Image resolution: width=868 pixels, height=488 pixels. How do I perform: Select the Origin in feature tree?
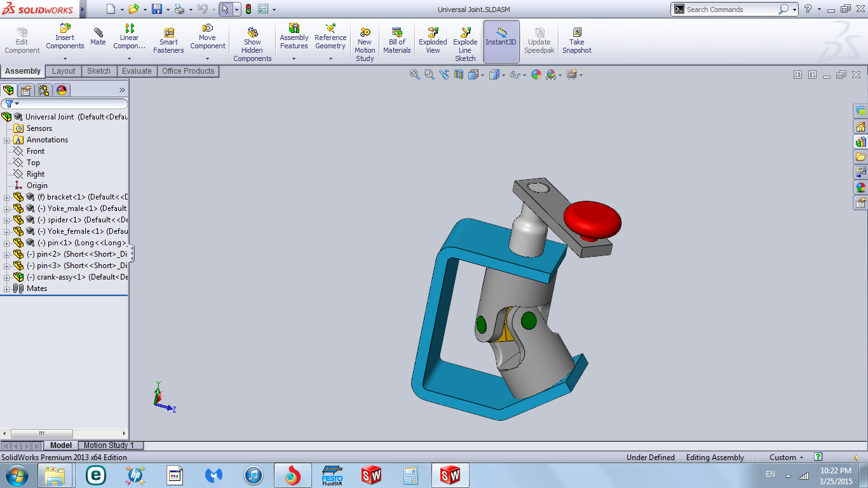click(x=37, y=186)
